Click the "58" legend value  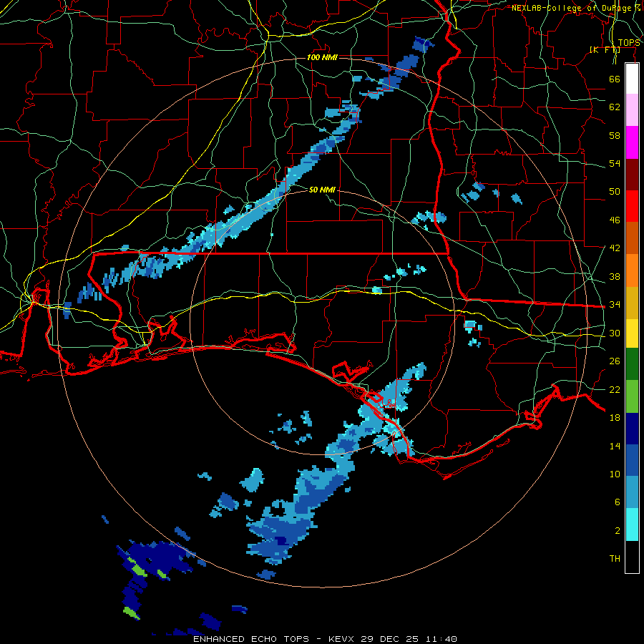point(615,135)
